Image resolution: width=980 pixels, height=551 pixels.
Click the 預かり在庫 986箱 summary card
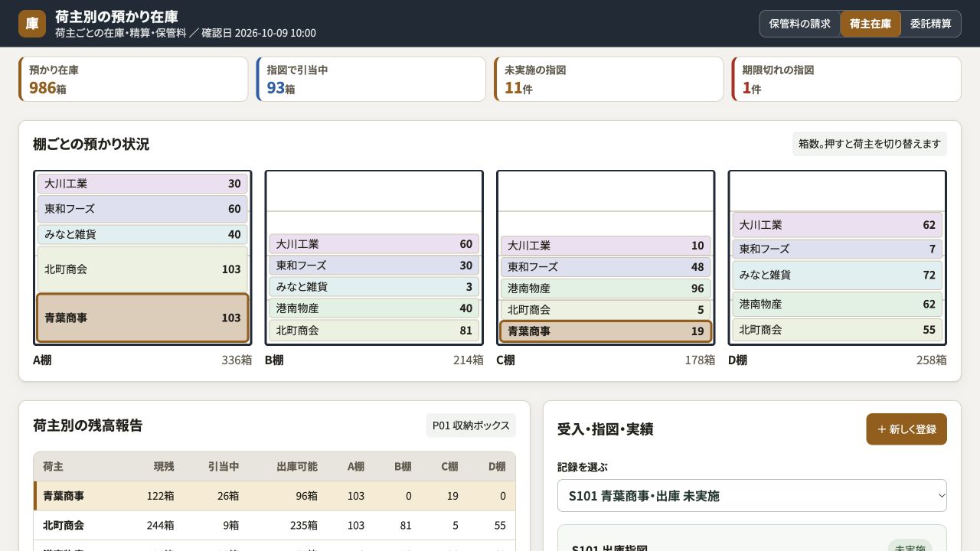[133, 79]
